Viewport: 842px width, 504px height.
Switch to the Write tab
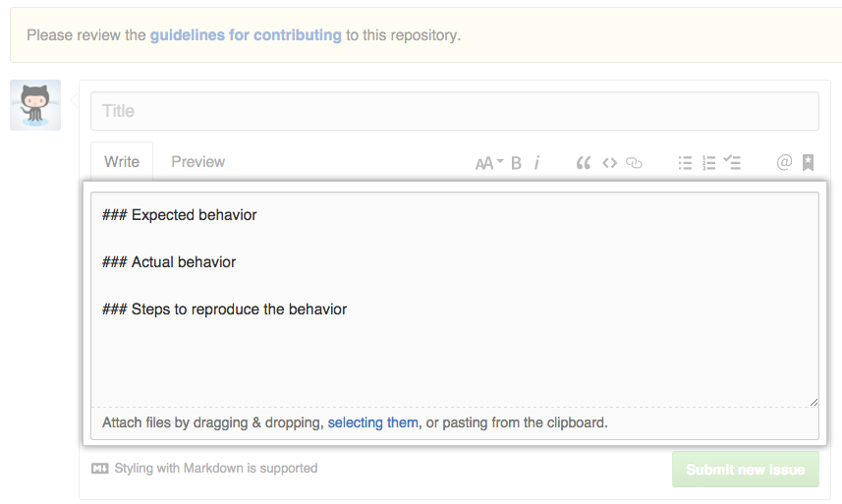coord(122,162)
